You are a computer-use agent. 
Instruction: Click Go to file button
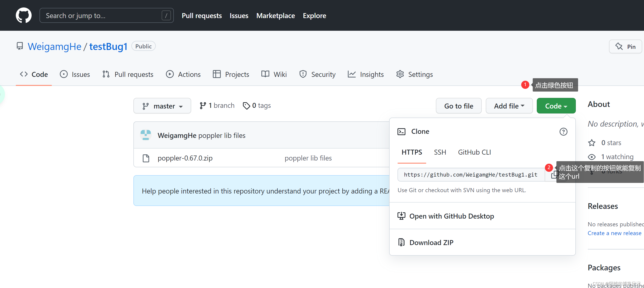click(x=458, y=106)
